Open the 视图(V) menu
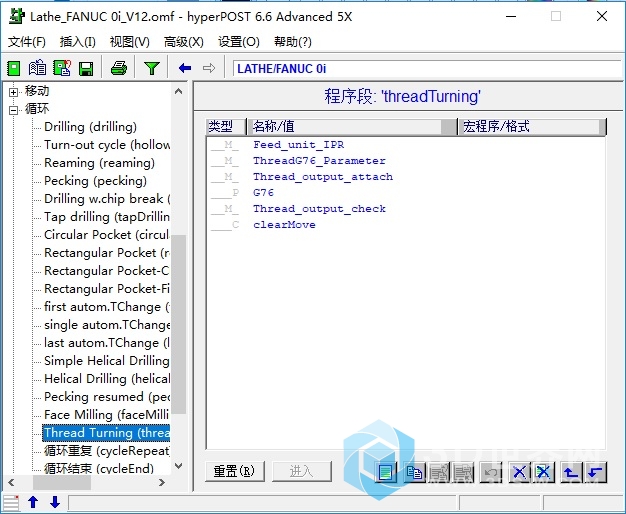This screenshot has height=514, width=626. click(129, 42)
